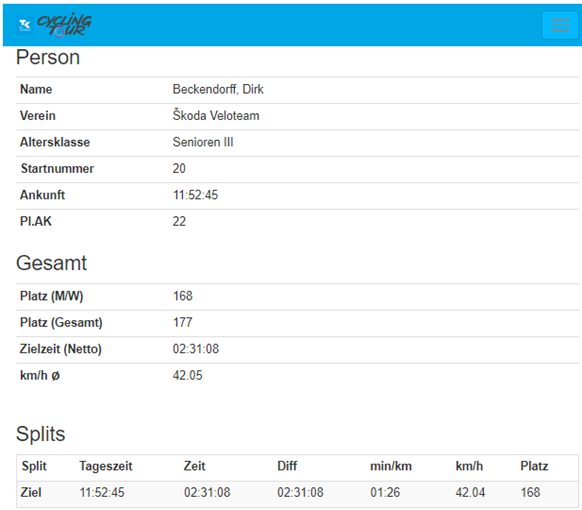Viewport: 582px width, 510px height.
Task: Click the Platz (Gesamt) value 177
Action: point(183,323)
